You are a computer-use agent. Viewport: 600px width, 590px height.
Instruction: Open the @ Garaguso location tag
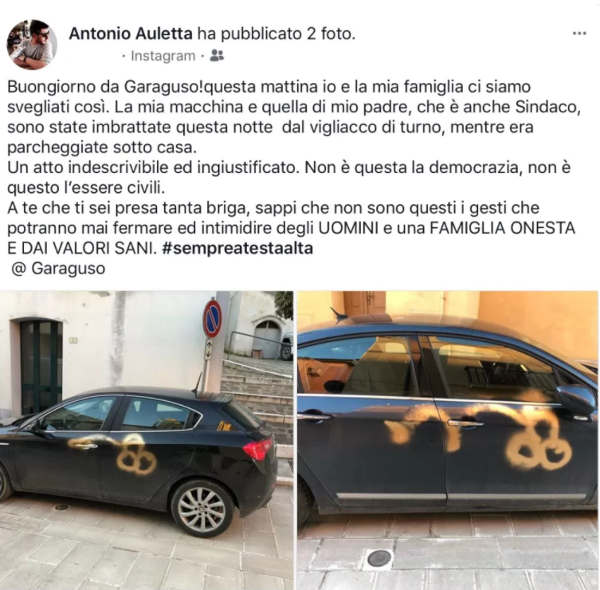58,268
